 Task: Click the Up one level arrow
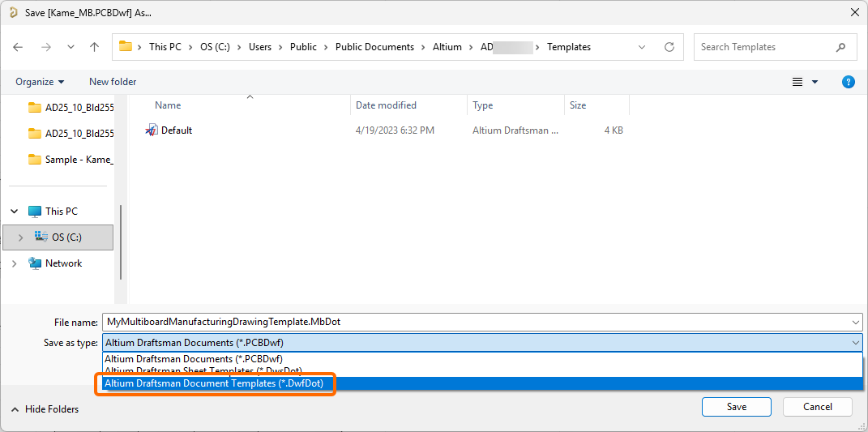click(94, 47)
